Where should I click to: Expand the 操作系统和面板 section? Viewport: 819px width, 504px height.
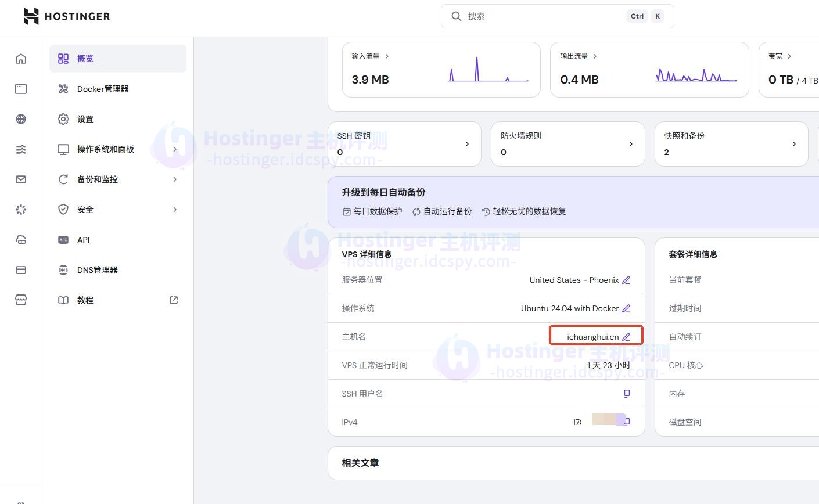coord(174,149)
